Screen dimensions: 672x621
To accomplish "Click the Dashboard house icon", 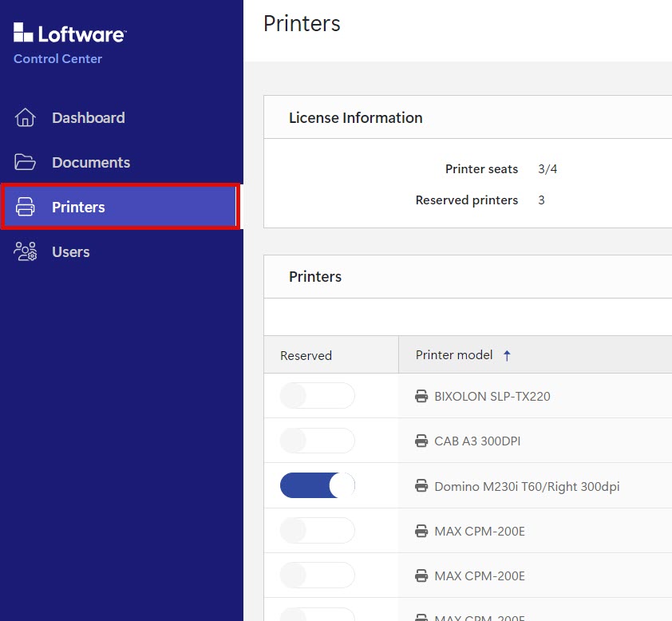I will point(26,118).
